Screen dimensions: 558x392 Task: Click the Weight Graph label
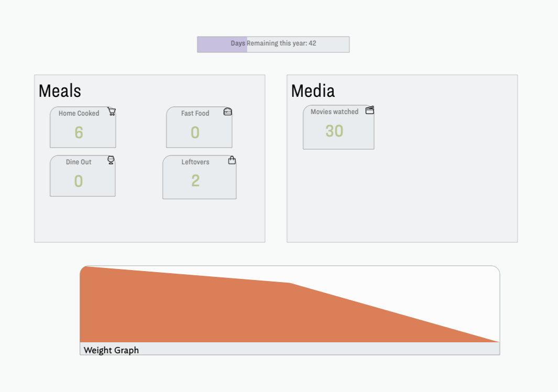[x=112, y=350]
